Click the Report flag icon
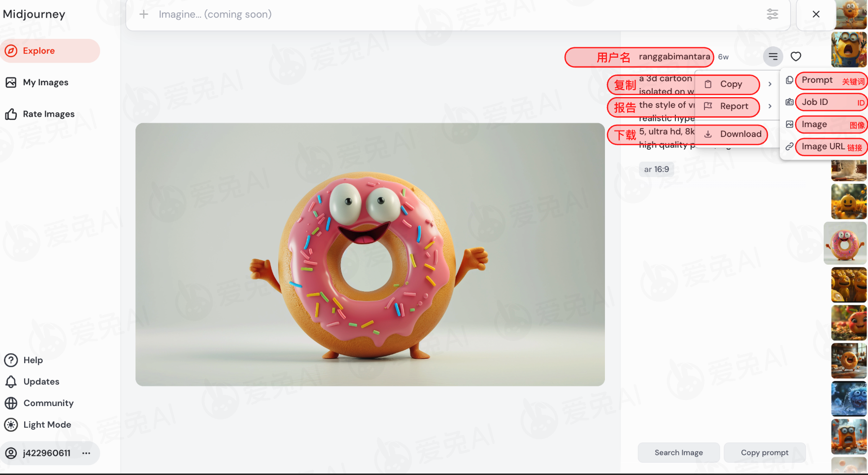The image size is (868, 475). [708, 106]
